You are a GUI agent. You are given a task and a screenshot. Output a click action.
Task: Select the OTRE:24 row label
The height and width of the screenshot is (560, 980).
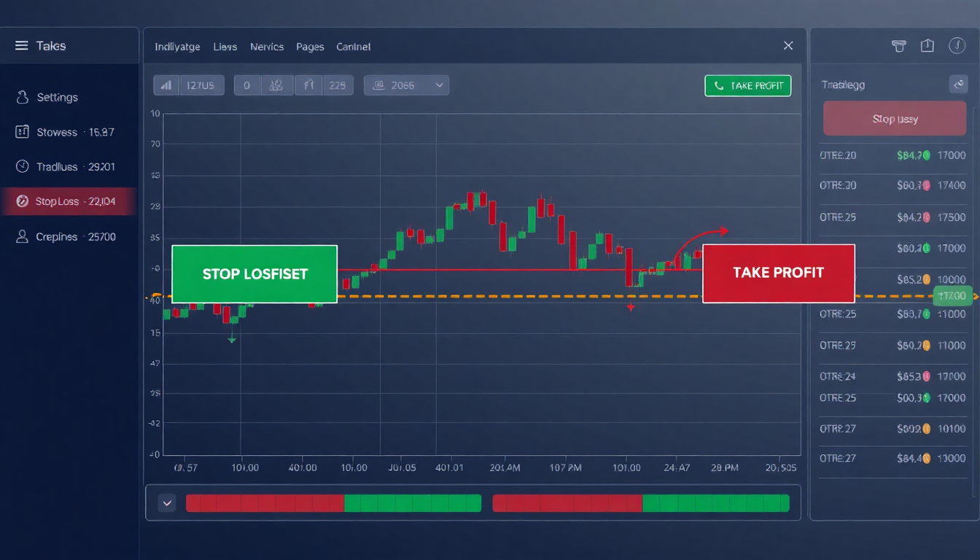[838, 377]
